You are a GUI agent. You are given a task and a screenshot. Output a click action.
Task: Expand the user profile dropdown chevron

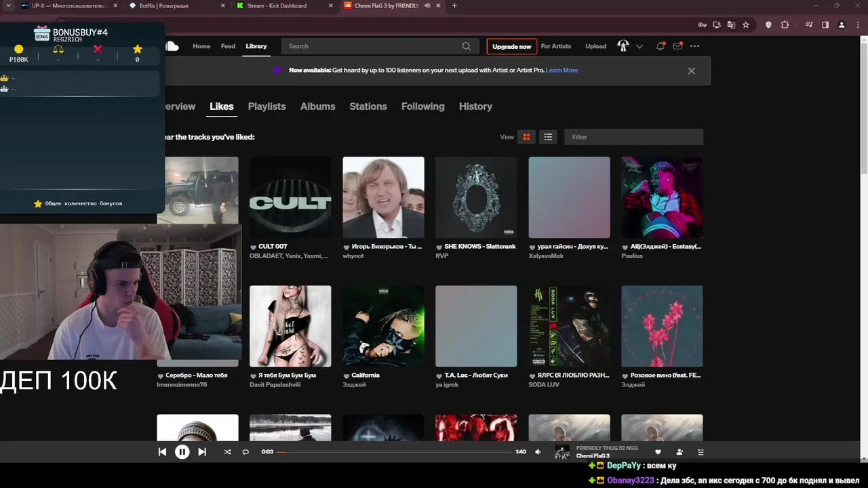[639, 46]
